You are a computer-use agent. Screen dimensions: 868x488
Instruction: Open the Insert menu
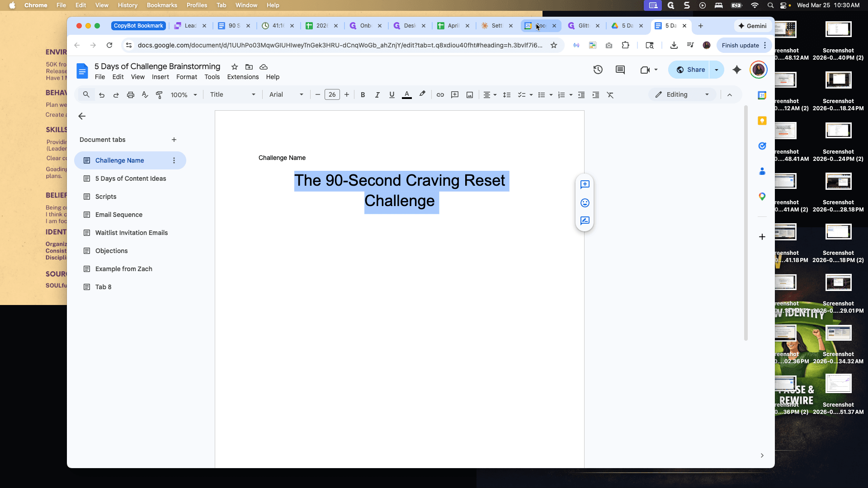(160, 77)
